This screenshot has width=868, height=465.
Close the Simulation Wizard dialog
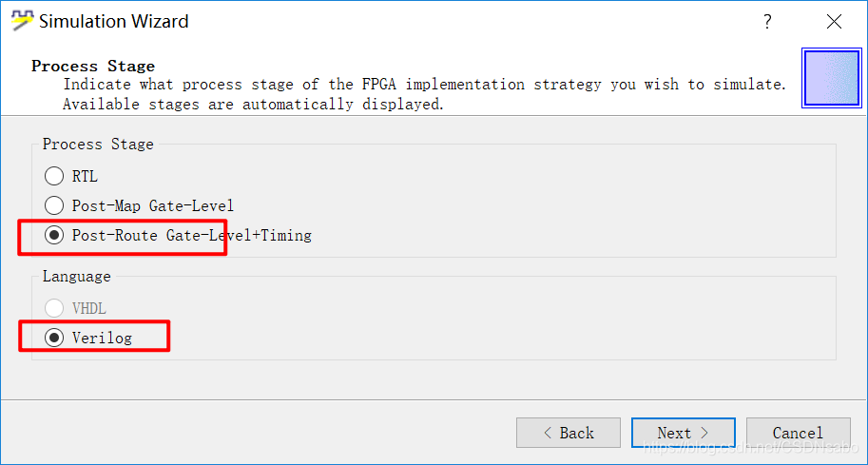click(834, 22)
